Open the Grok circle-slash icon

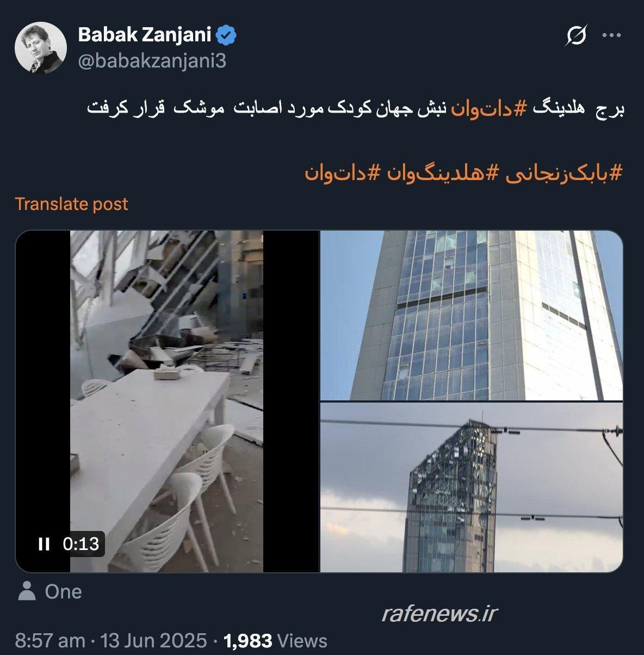point(576,36)
